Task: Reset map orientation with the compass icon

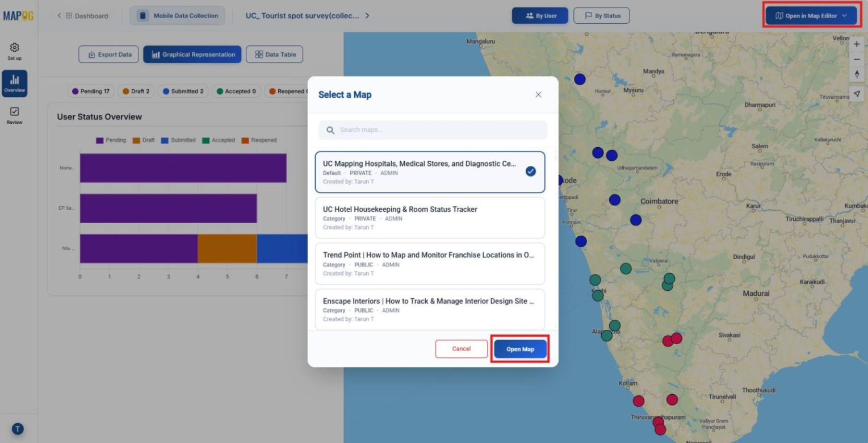Action: 857,73
